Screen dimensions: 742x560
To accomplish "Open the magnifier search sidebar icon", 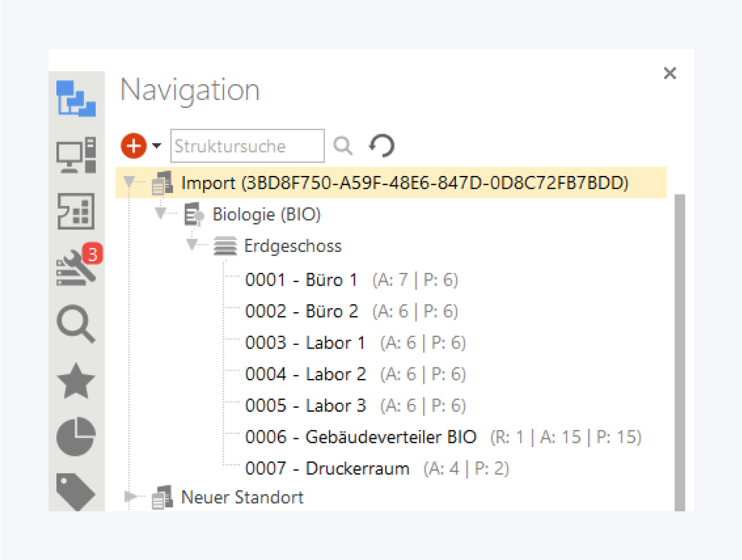I will pyautogui.click(x=76, y=324).
